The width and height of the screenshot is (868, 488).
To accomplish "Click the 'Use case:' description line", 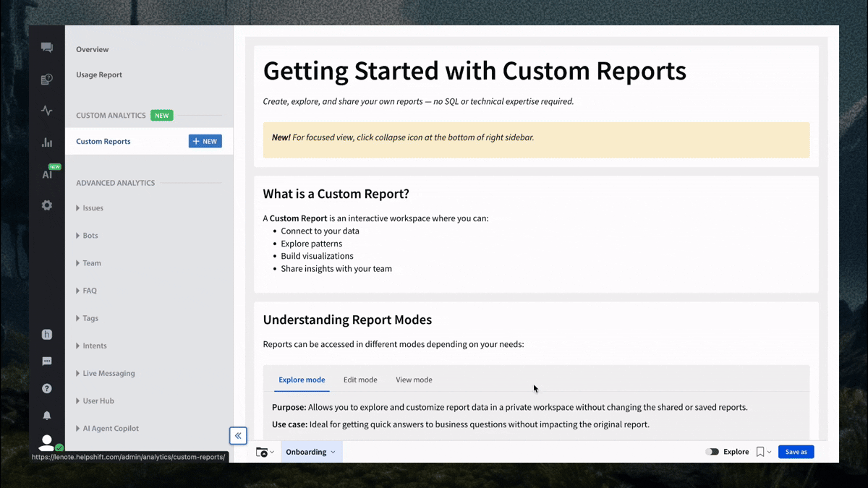I will point(461,424).
